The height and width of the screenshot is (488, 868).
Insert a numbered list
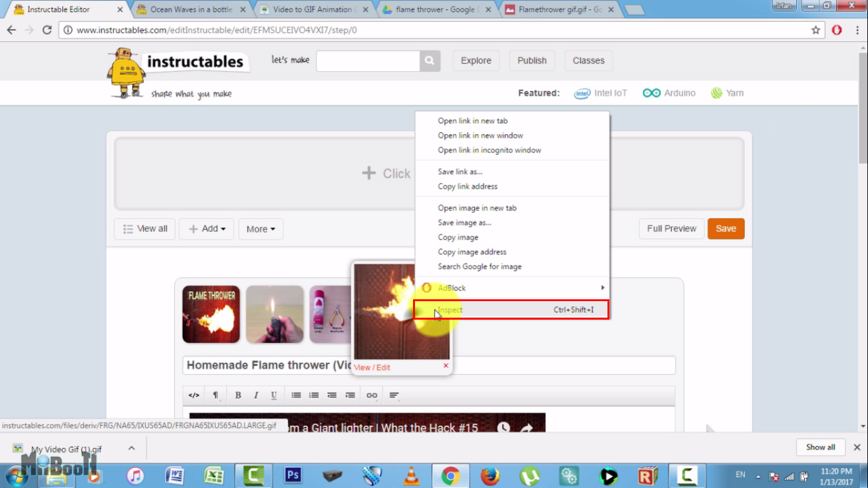[x=314, y=395]
